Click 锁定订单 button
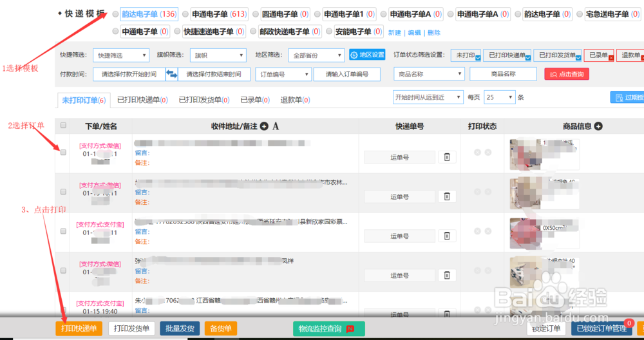Screen dimensions: 644x340 click(546, 328)
